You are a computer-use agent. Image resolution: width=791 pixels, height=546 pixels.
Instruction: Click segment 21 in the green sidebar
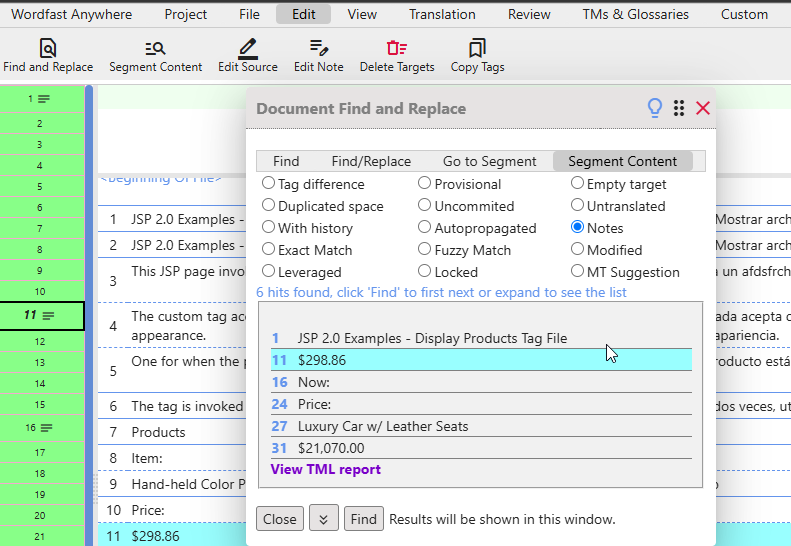[x=42, y=536]
